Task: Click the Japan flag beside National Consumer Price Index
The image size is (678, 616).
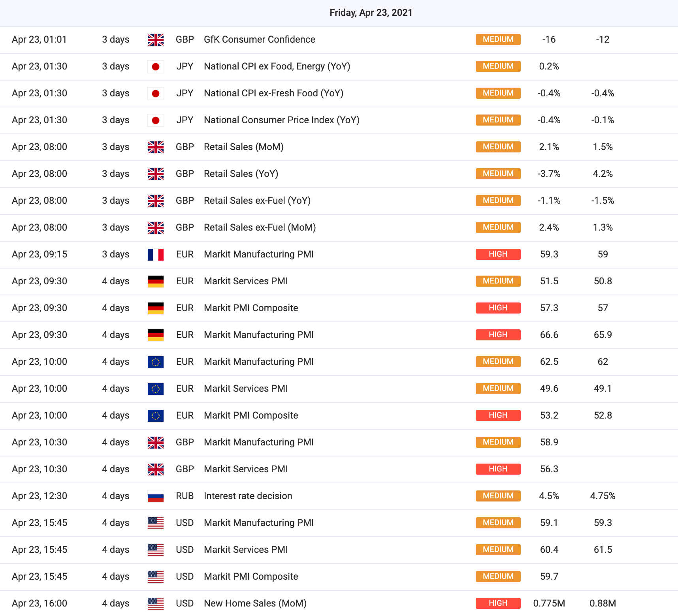Action: click(156, 120)
